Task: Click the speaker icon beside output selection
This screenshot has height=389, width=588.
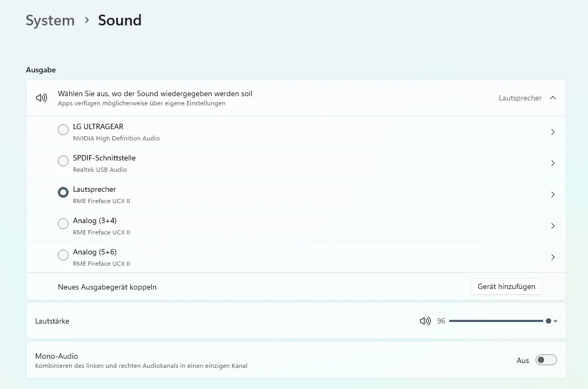Action: (42, 98)
